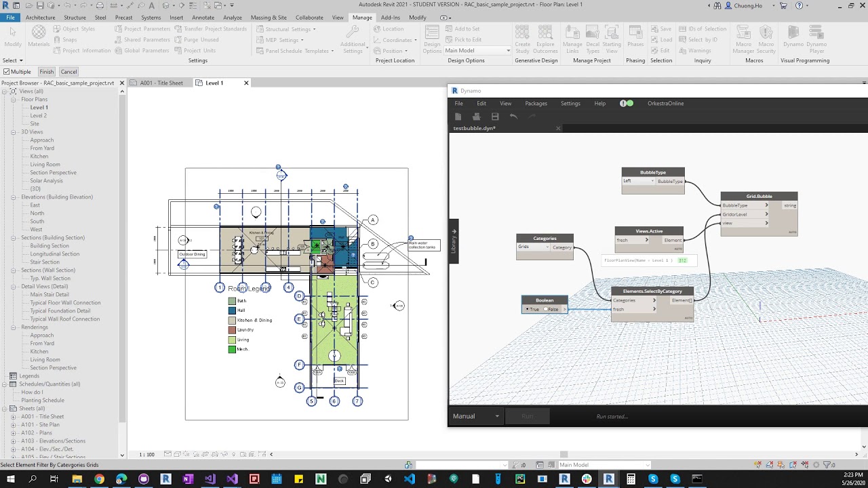Select Level 2 in Project Browser
This screenshot has height=488, width=868.
pos(38,116)
